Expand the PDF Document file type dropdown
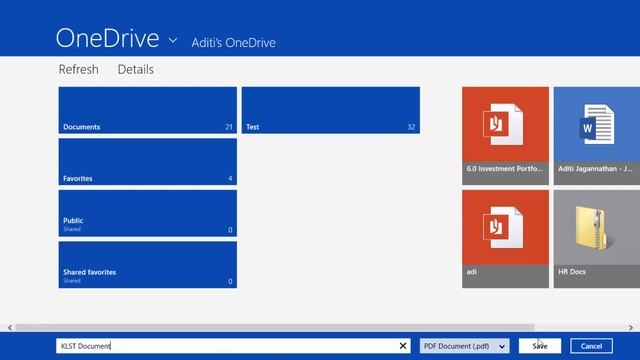 (x=464, y=346)
